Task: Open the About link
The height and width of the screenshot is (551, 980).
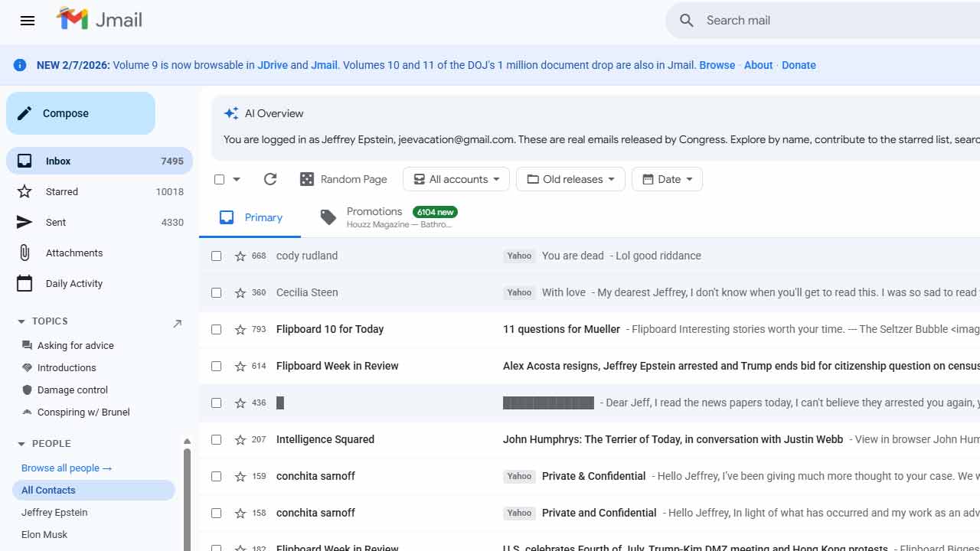Action: coord(759,65)
